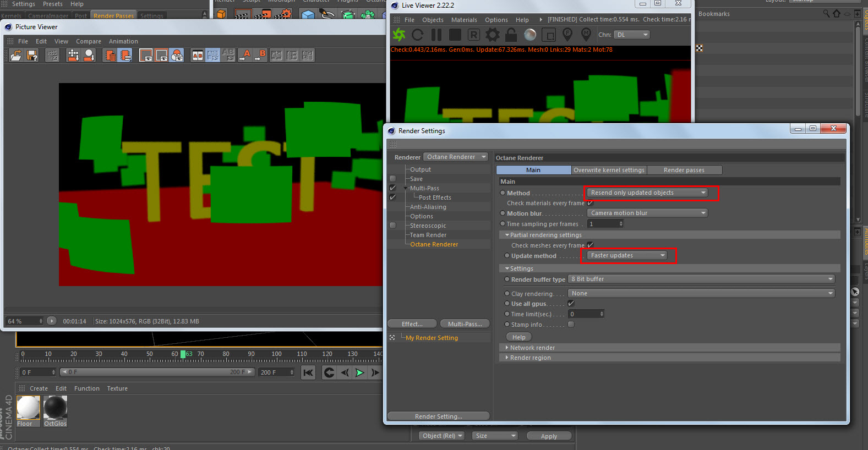Expand Network render section
This screenshot has width=868, height=450.
[670, 348]
